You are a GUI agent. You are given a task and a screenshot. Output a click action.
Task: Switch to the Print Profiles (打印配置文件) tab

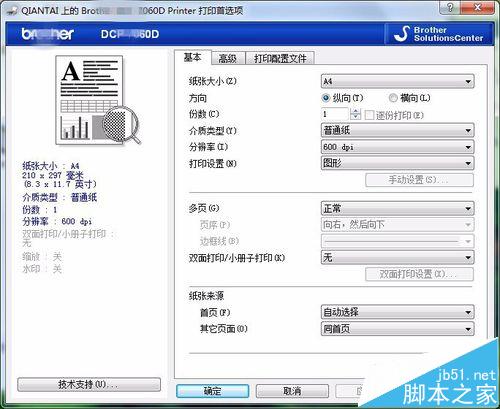click(x=280, y=59)
